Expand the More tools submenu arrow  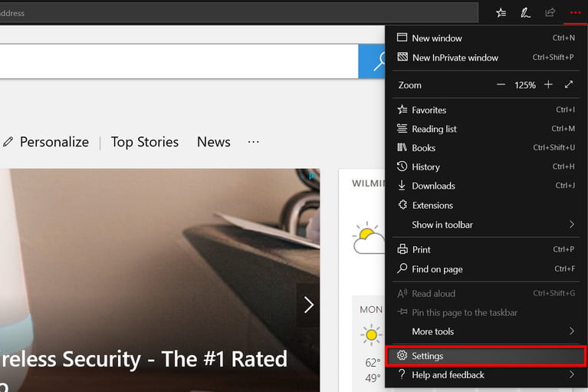(x=571, y=331)
